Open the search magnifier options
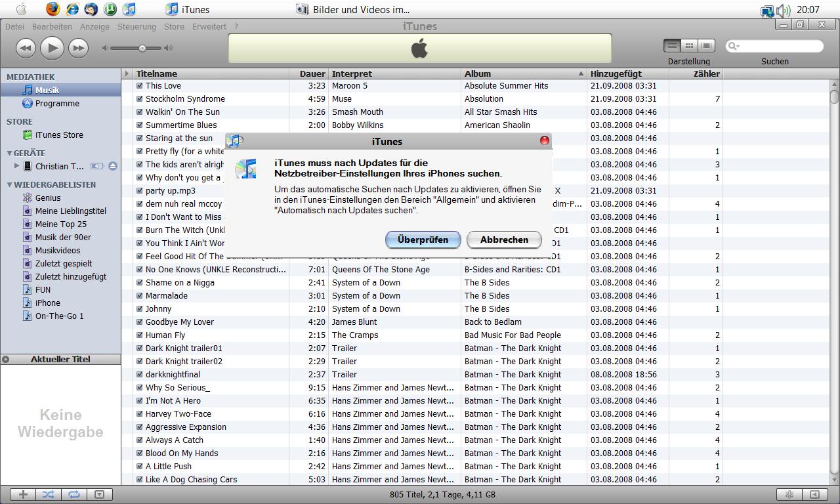 (x=733, y=46)
